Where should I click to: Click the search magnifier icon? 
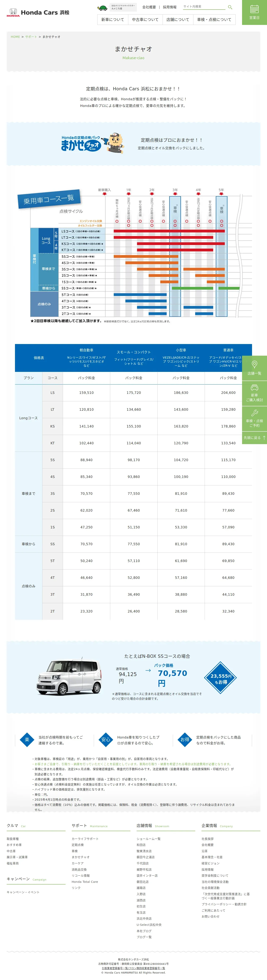click(x=230, y=7)
